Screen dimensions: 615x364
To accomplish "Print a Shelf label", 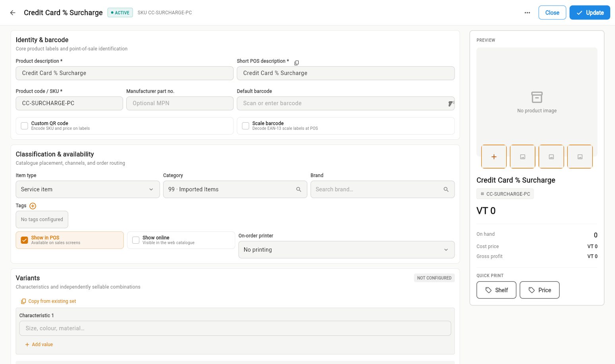I will pos(496,290).
